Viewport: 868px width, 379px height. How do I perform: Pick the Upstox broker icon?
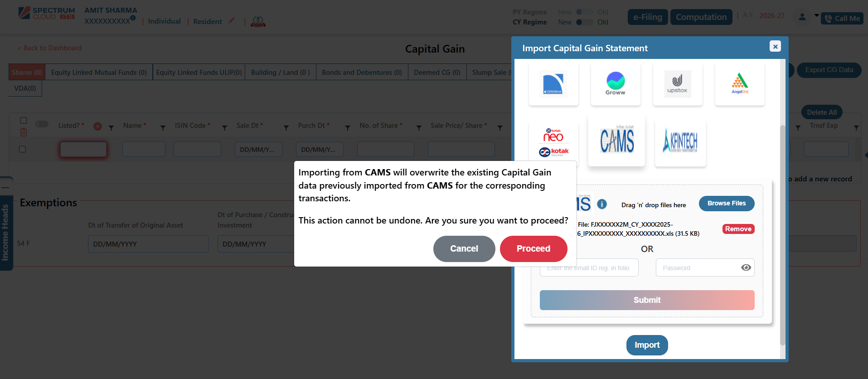coord(677,84)
